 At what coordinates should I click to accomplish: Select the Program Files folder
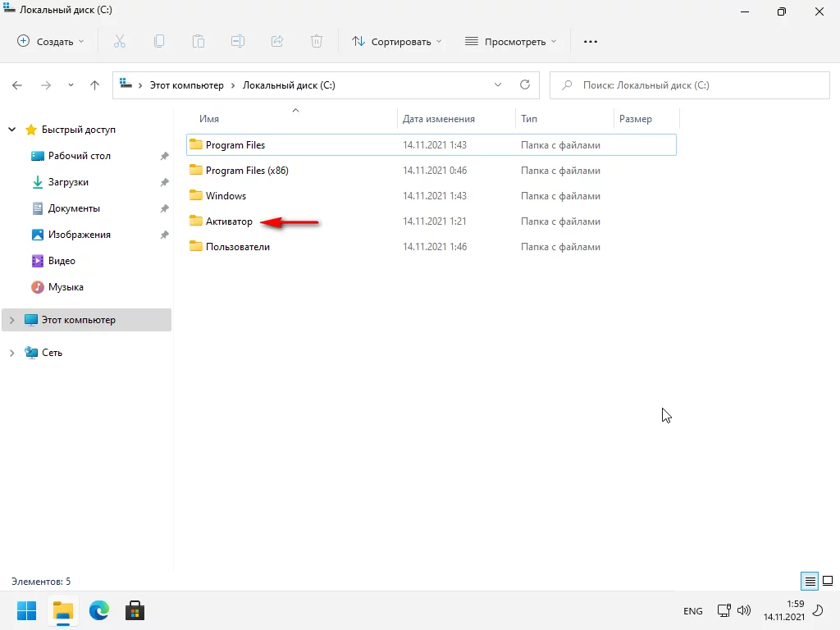pos(431,144)
